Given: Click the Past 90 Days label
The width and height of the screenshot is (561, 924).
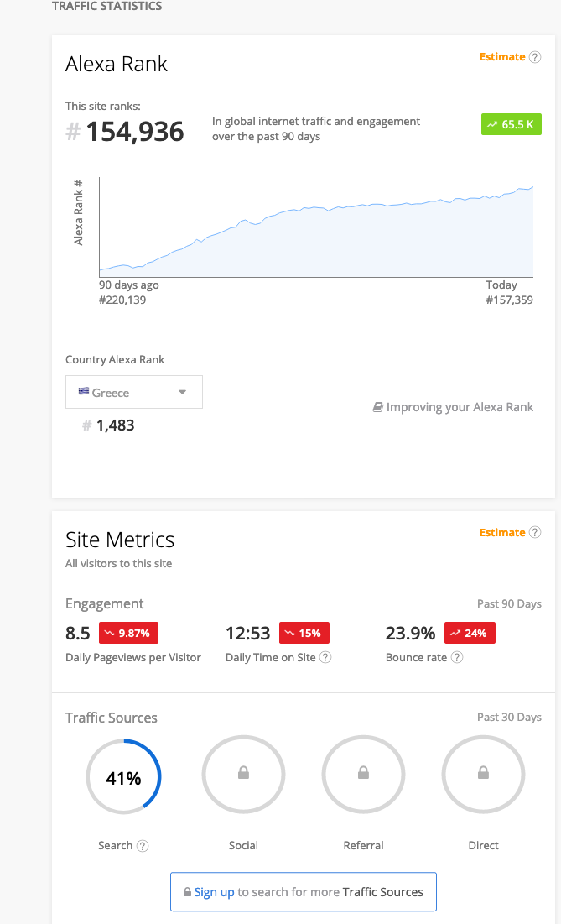Looking at the screenshot, I should click(x=509, y=604).
